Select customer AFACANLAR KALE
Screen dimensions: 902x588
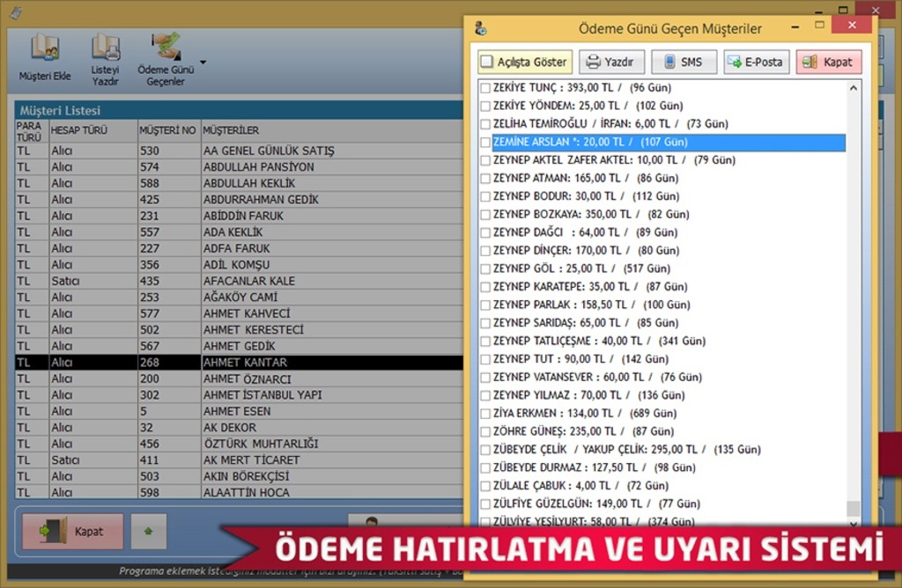click(240, 281)
